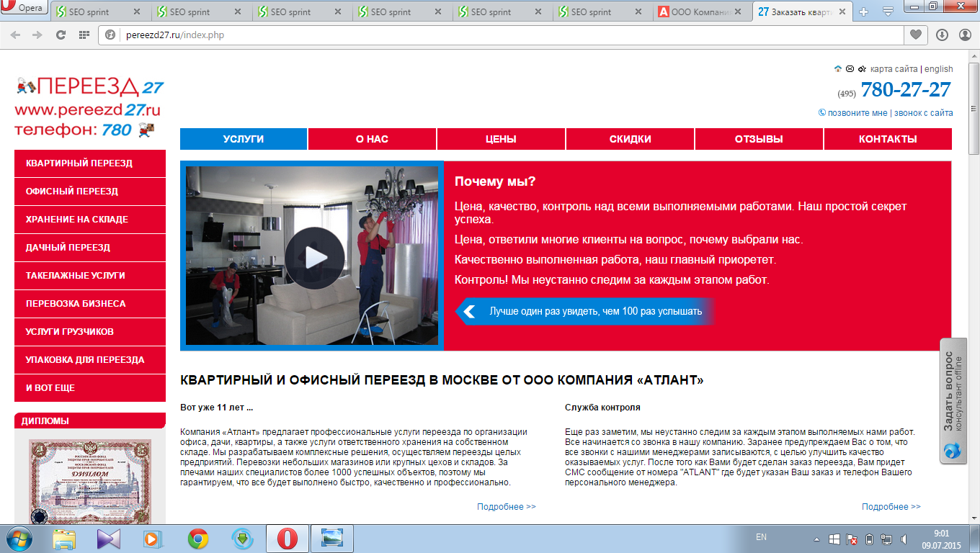
Task: Open Google Chrome from the taskbar
Action: pos(198,538)
